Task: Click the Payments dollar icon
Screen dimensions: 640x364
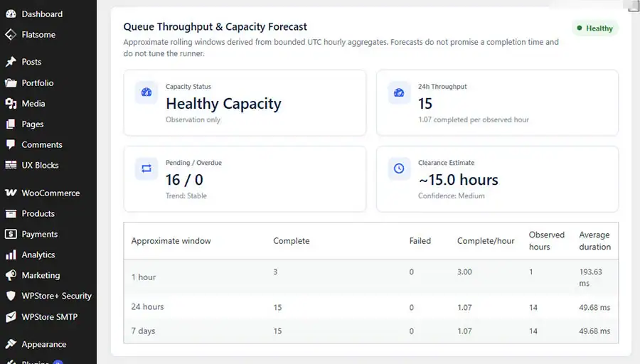Action: tap(11, 234)
